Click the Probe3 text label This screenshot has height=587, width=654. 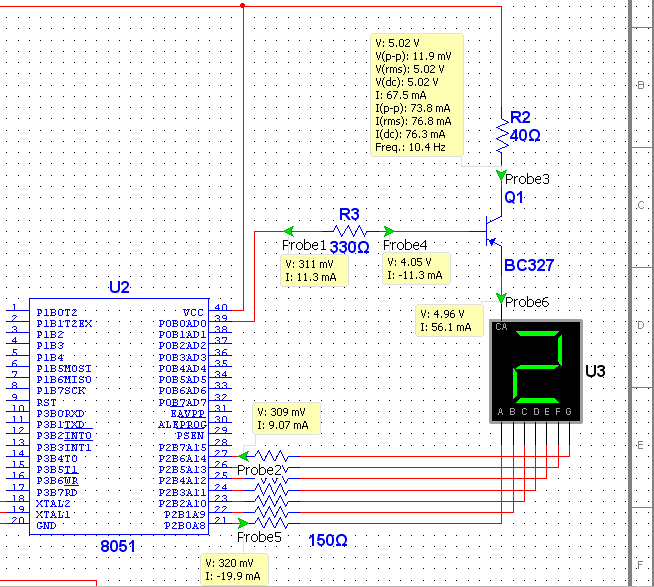click(x=527, y=179)
